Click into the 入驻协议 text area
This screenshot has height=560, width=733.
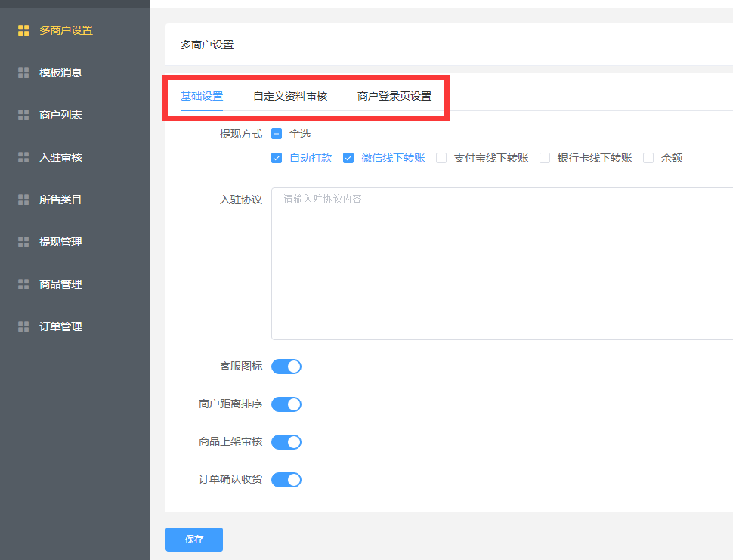pos(502,264)
